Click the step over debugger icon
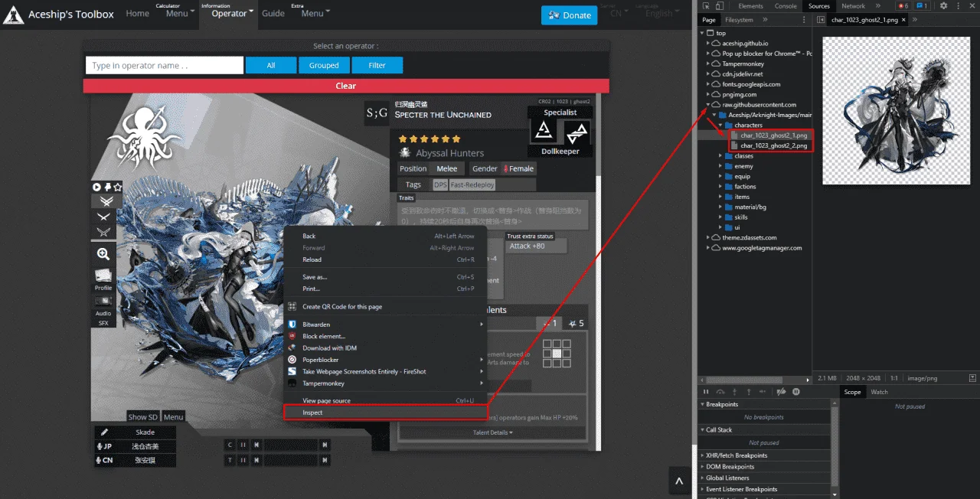 tap(720, 392)
